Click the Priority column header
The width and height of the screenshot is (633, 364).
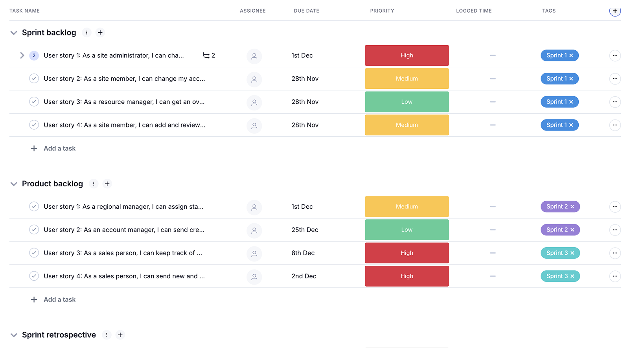coord(382,11)
